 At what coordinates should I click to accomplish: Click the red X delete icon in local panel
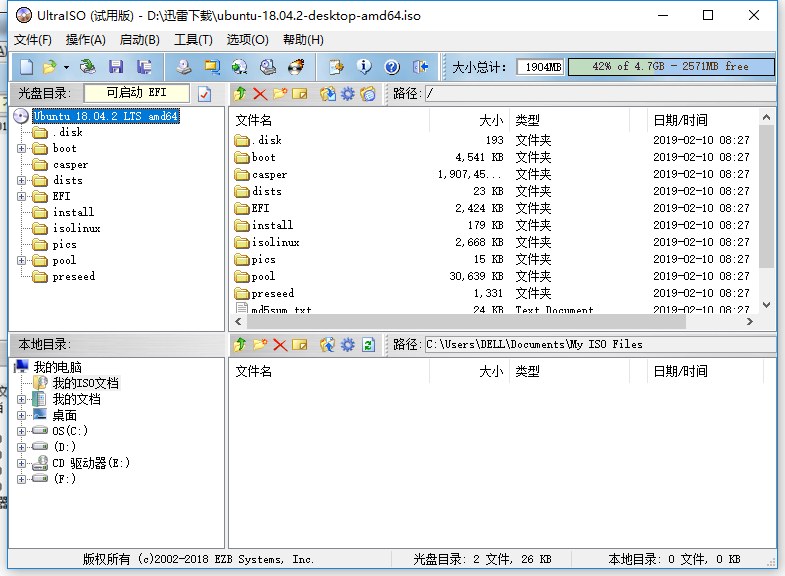click(x=280, y=345)
